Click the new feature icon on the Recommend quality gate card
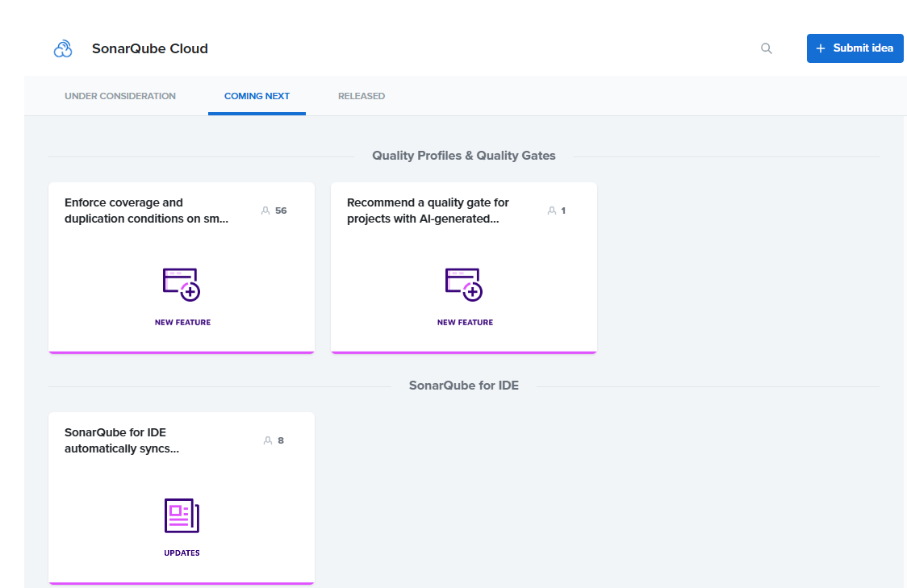 click(464, 285)
